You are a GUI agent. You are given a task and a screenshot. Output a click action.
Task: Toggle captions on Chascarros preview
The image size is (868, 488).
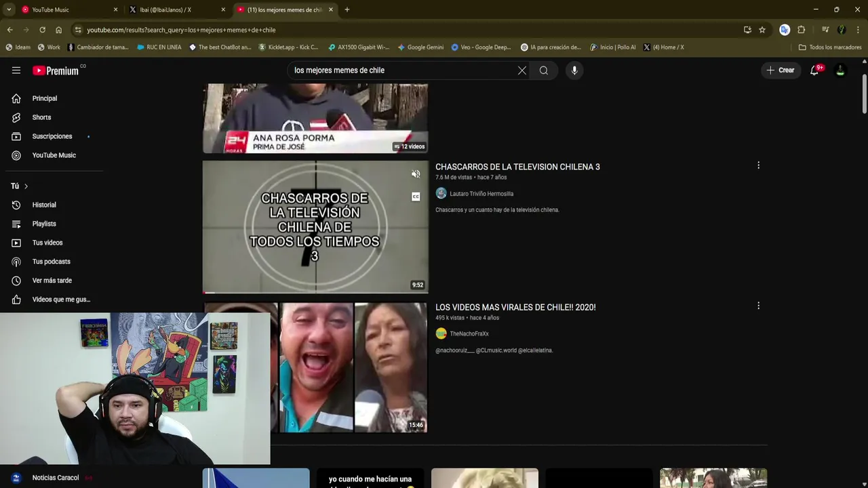coord(416,197)
